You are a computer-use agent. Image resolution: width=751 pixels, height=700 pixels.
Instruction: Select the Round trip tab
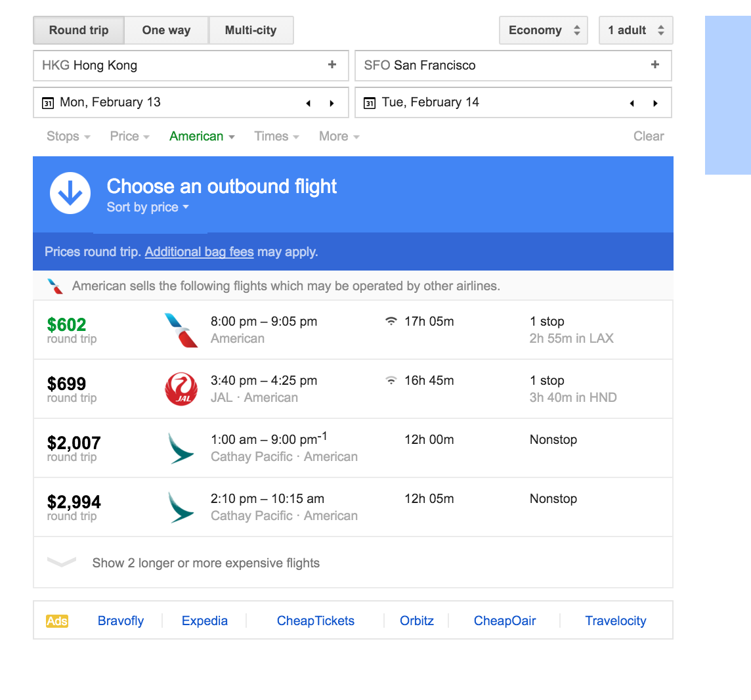pos(79,30)
